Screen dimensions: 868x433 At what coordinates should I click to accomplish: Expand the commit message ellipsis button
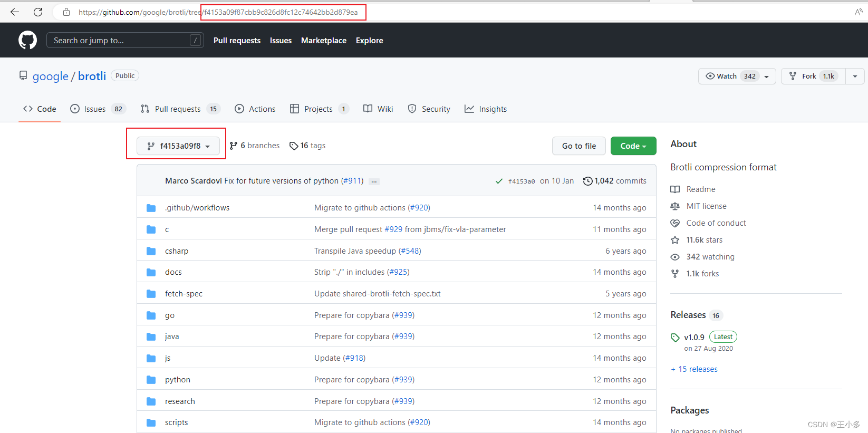pos(374,181)
